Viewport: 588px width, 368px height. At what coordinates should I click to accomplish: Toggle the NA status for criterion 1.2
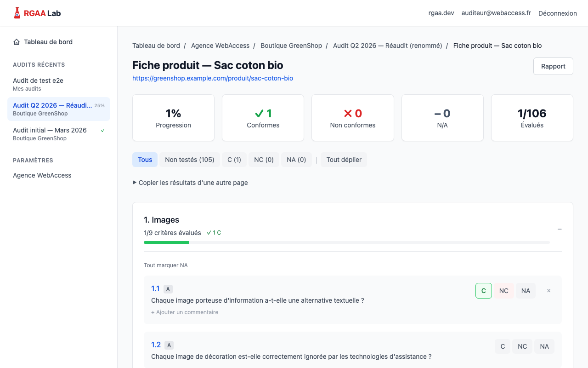click(x=544, y=346)
